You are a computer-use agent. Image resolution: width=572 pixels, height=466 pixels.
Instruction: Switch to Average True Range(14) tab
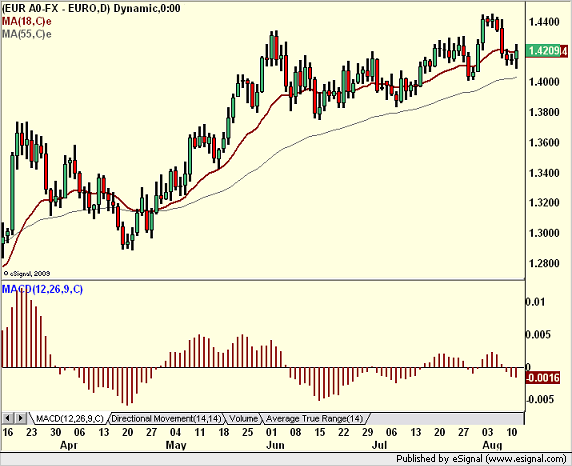click(314, 419)
